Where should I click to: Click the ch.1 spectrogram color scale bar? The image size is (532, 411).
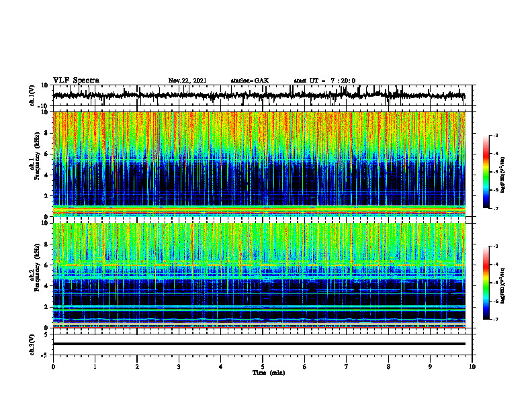[486, 172]
